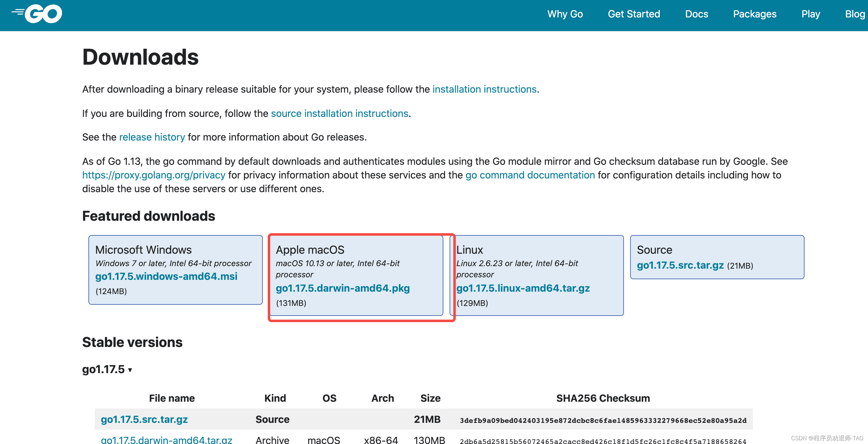This screenshot has width=868, height=444.
Task: Click go1.17.5.src.tar.gz in the table
Action: 144,419
